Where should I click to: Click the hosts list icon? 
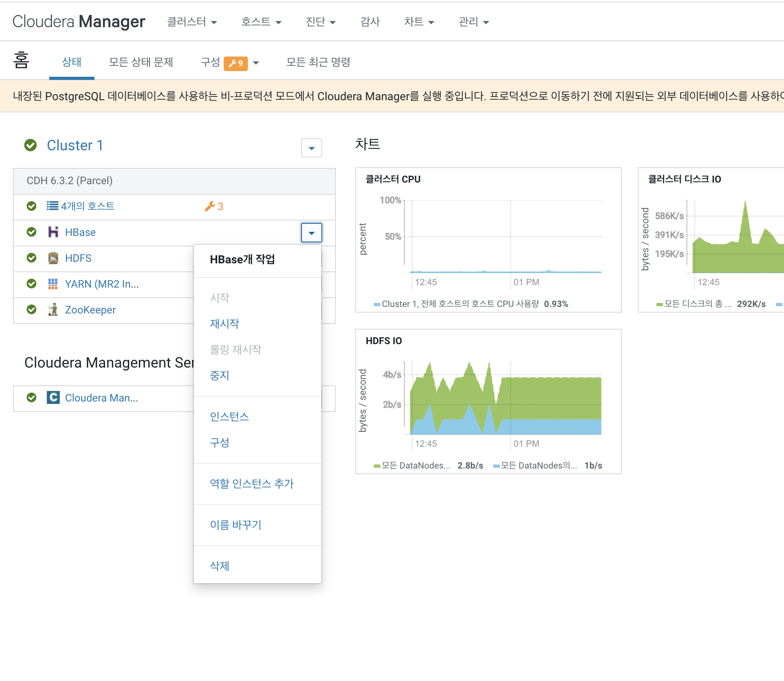click(x=52, y=206)
